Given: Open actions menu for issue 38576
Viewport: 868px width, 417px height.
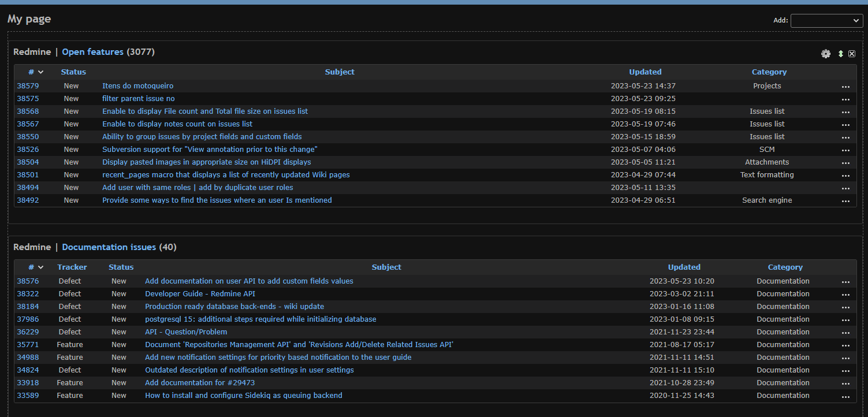Looking at the screenshot, I should point(845,282).
